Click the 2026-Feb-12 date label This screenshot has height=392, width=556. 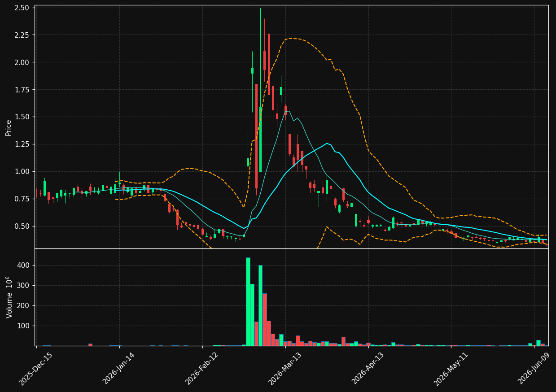click(201, 369)
